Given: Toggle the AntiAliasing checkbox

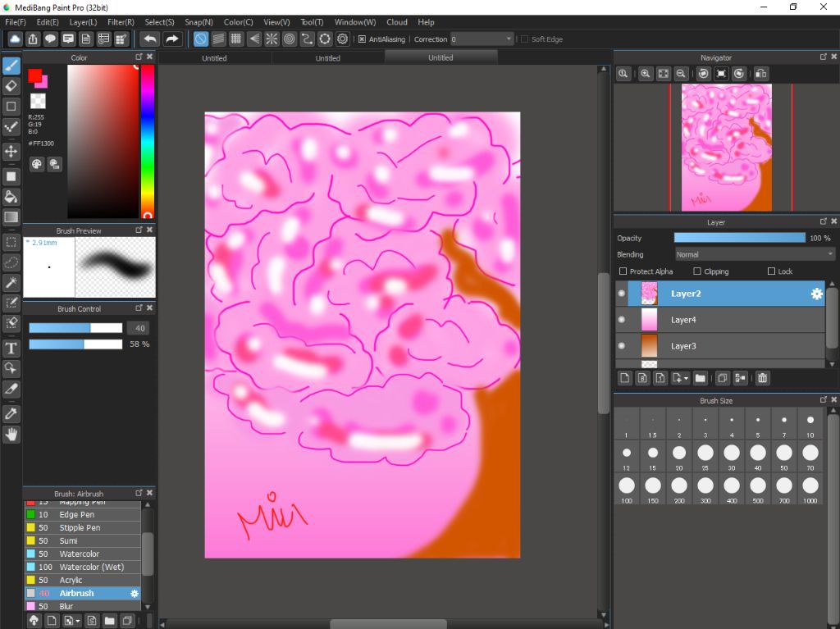Looking at the screenshot, I should [362, 39].
